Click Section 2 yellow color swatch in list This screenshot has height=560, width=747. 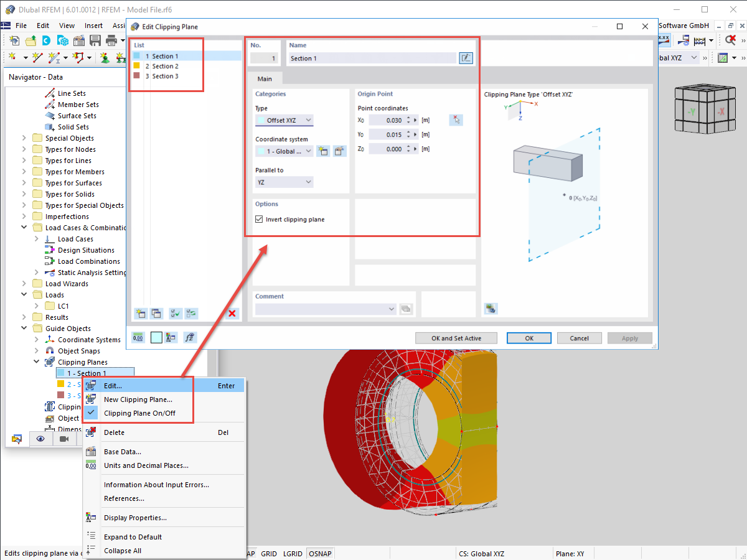pos(136,66)
